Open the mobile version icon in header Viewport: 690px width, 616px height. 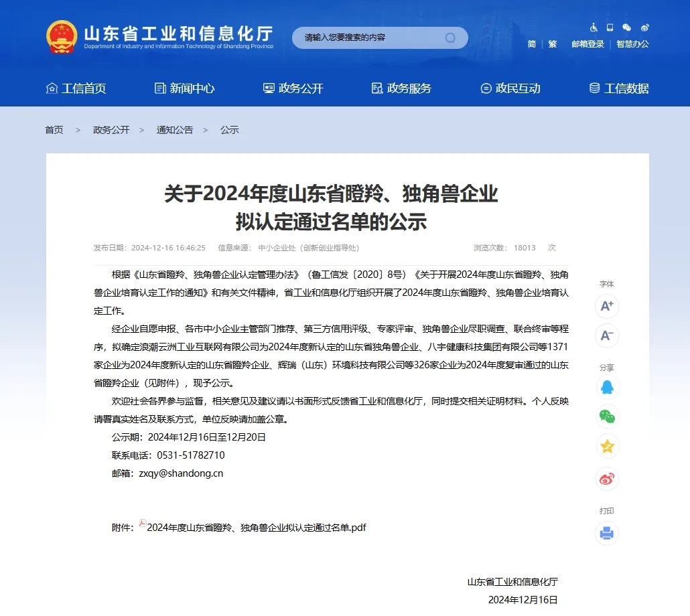(610, 27)
